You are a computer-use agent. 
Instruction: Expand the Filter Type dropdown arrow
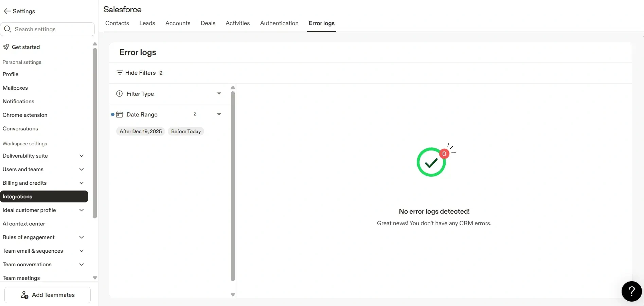(219, 94)
